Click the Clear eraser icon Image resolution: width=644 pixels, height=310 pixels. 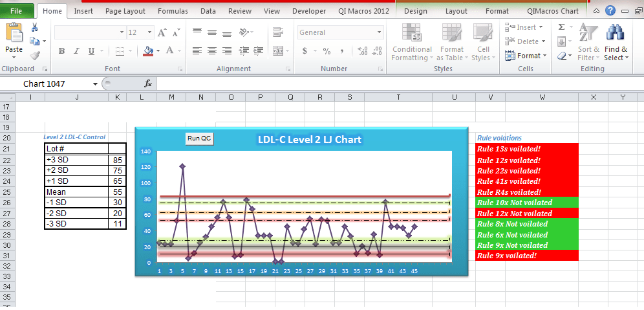[x=561, y=55]
